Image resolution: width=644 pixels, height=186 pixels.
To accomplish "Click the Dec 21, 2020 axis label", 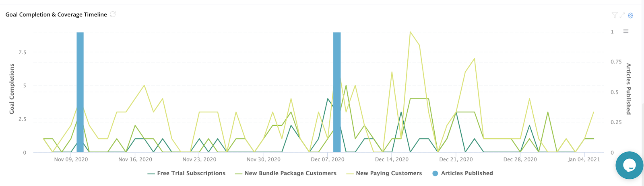I will (x=456, y=159).
